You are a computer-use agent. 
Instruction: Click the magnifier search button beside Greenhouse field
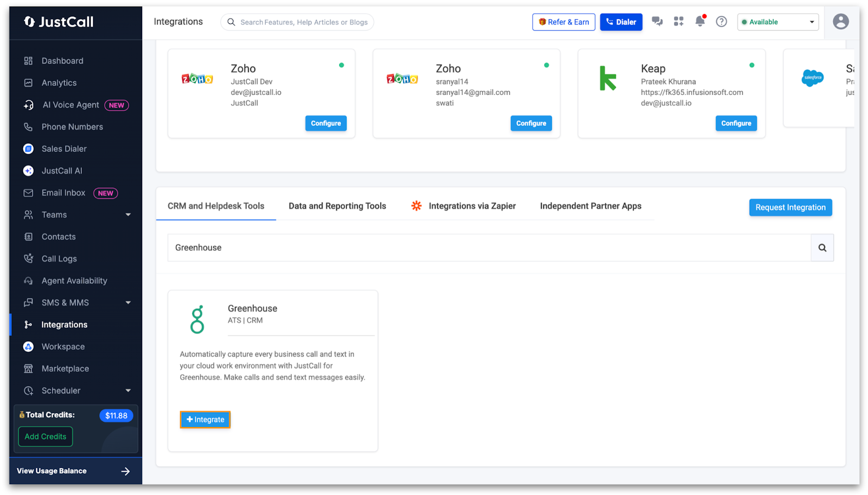[822, 247]
